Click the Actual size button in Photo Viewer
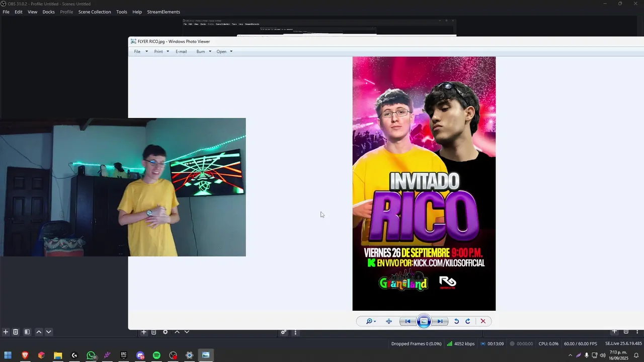Viewport: 644px width, 362px height. coord(389,321)
